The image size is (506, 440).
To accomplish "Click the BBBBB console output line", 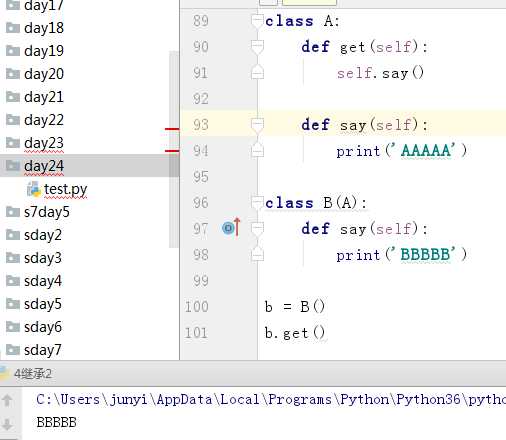I will (x=57, y=422).
